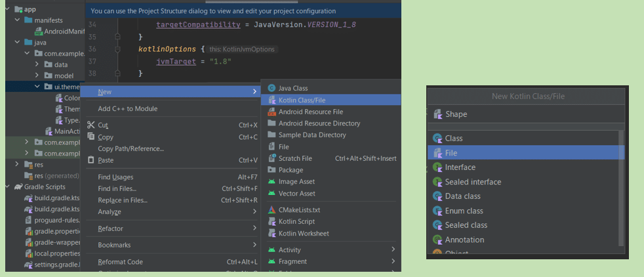Click the Vector Asset android icon
This screenshot has height=277, width=644.
[x=272, y=194]
